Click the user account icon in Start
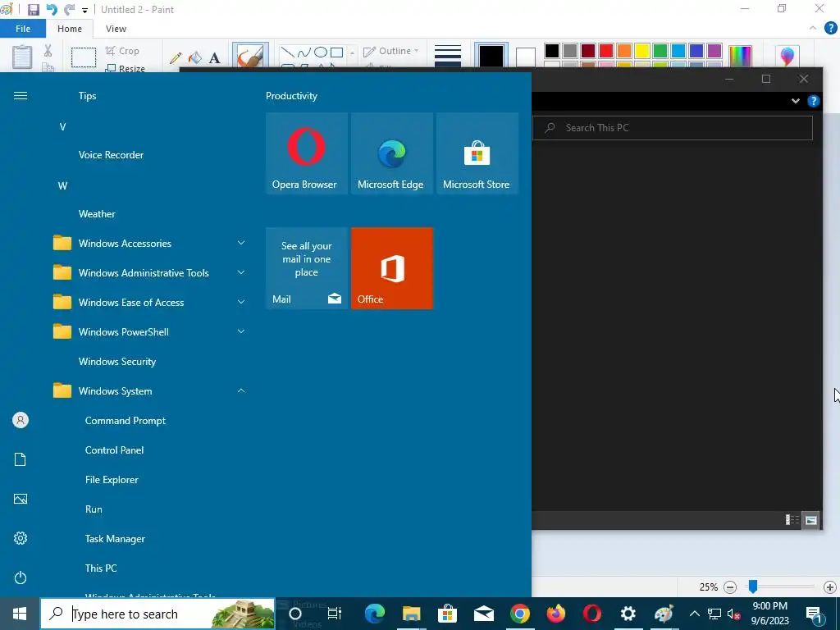Image resolution: width=840 pixels, height=630 pixels. coord(21,420)
